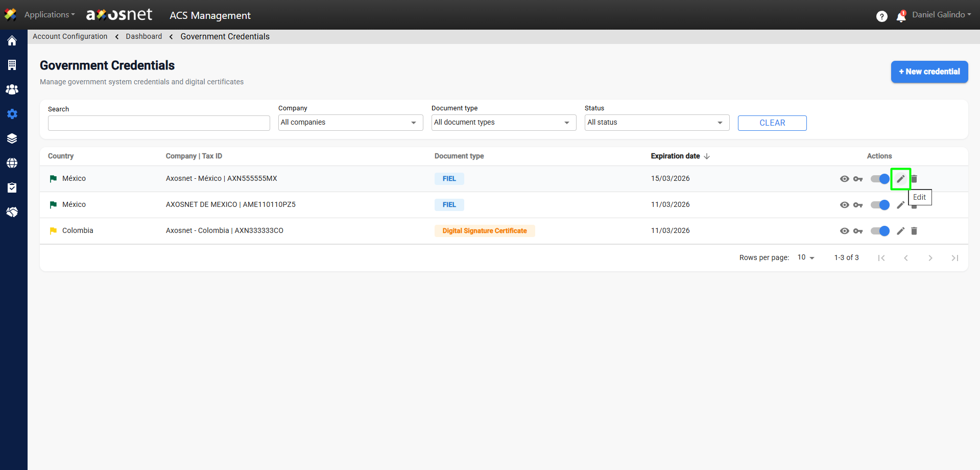This screenshot has height=470, width=980.
Task: View the Colombia credential via eye icon
Action: 845,231
